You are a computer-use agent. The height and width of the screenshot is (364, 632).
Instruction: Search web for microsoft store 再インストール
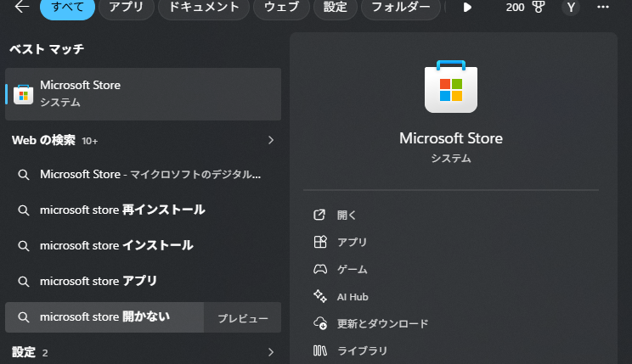[143, 210]
